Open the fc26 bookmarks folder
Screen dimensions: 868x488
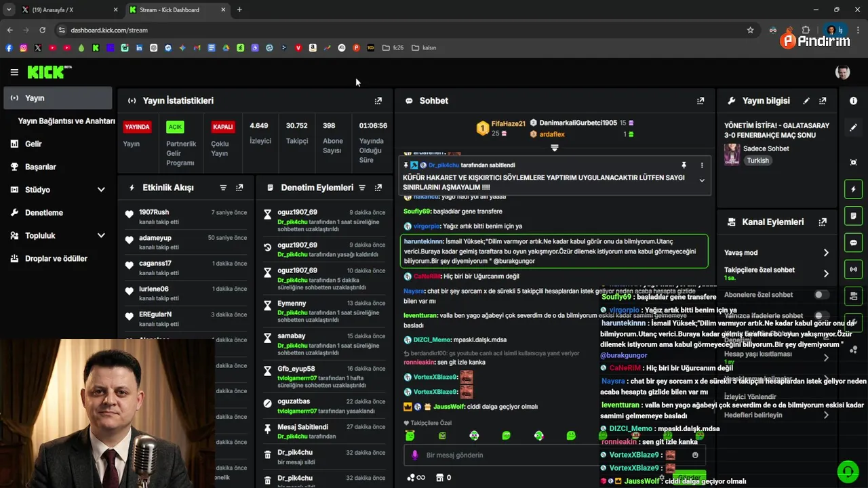tap(393, 48)
